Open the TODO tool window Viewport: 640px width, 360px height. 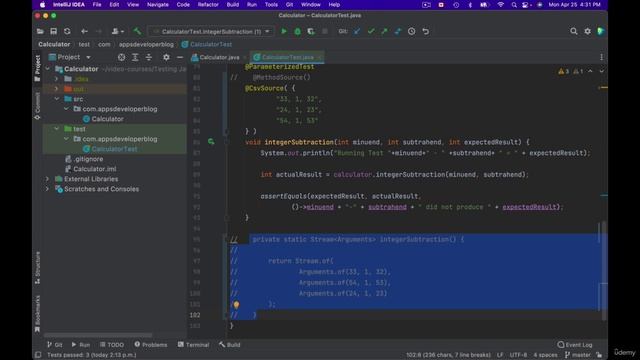tap(112, 345)
